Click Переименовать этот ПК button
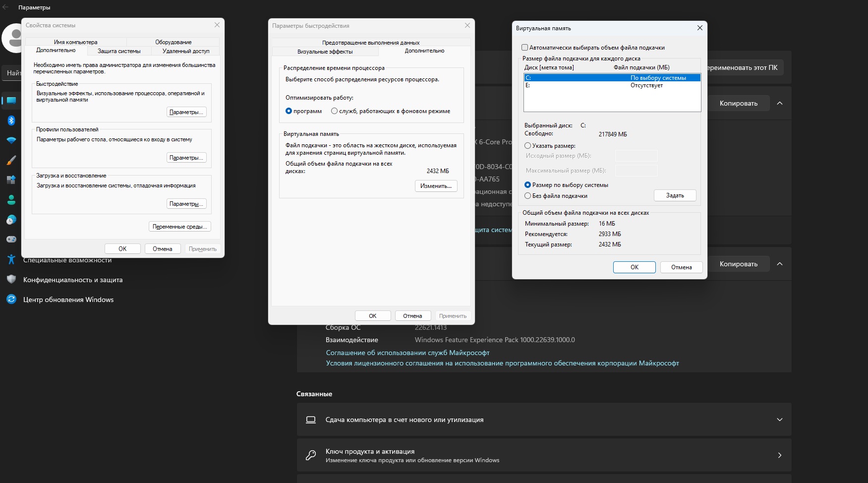The image size is (868, 483). (x=745, y=67)
